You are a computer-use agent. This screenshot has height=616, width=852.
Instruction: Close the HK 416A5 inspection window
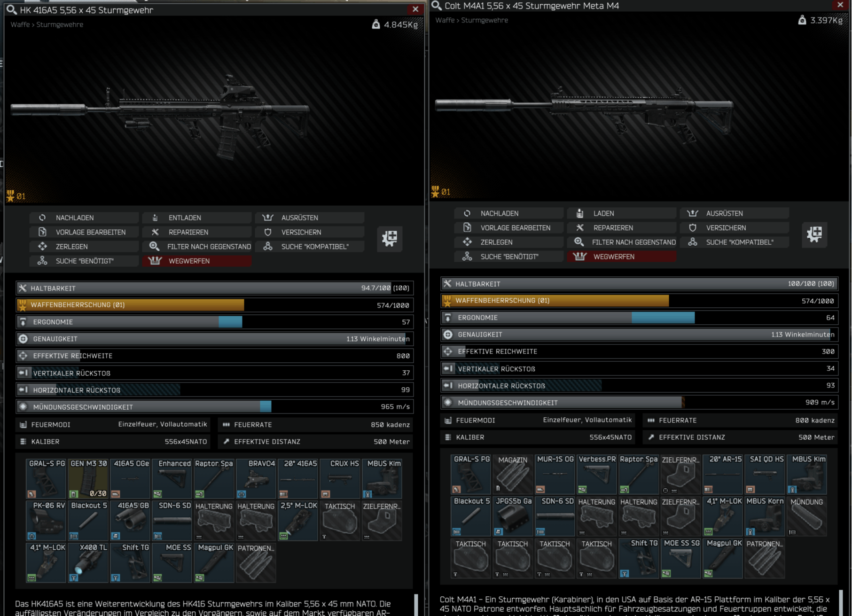tap(415, 9)
